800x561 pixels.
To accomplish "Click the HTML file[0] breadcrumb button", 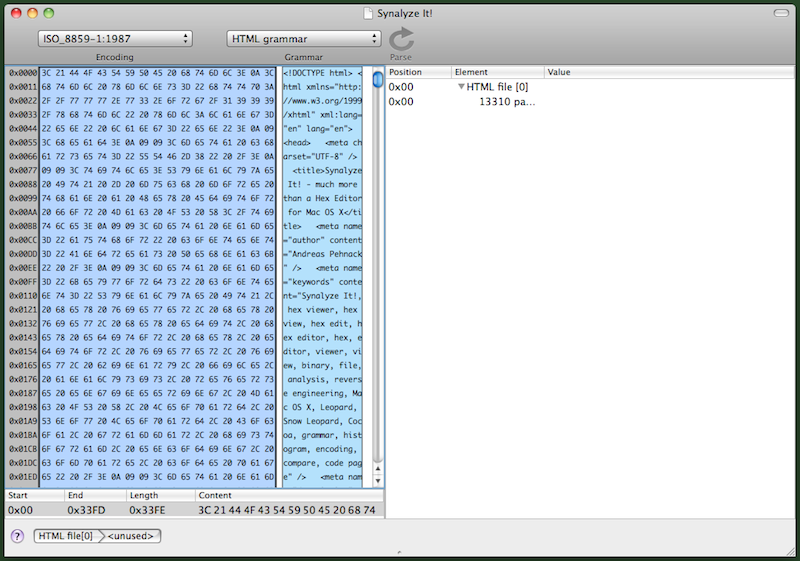I will [68, 536].
